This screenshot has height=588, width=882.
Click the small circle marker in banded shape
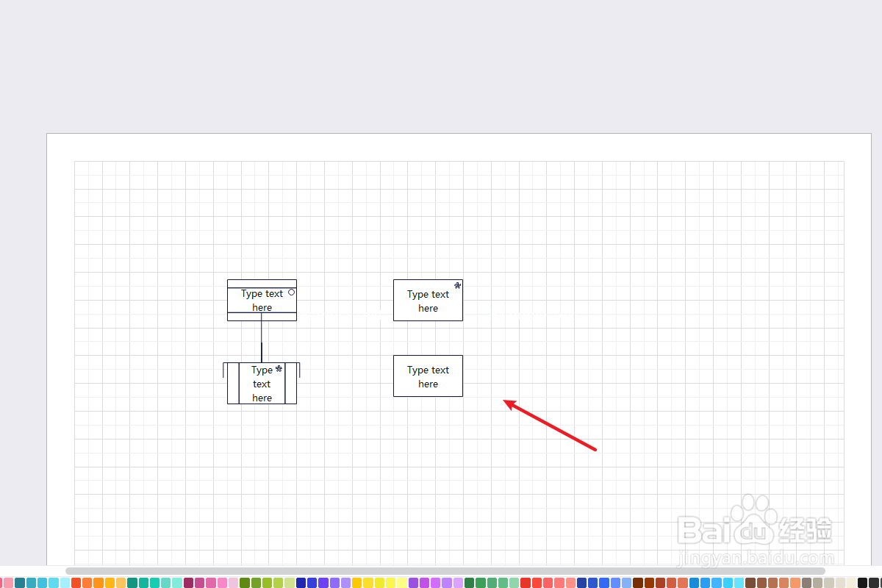coord(292,293)
